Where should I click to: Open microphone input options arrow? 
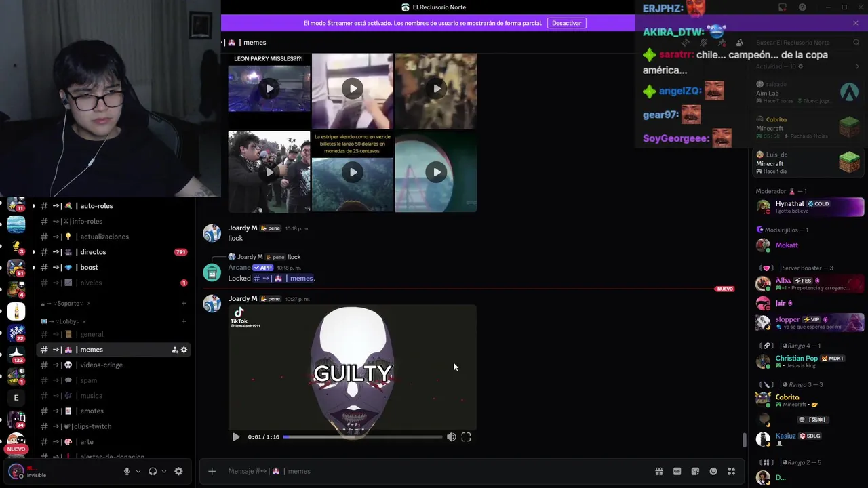[138, 471]
